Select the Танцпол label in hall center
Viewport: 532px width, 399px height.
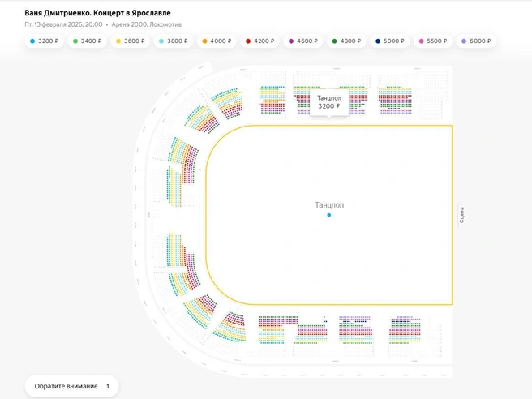328,205
